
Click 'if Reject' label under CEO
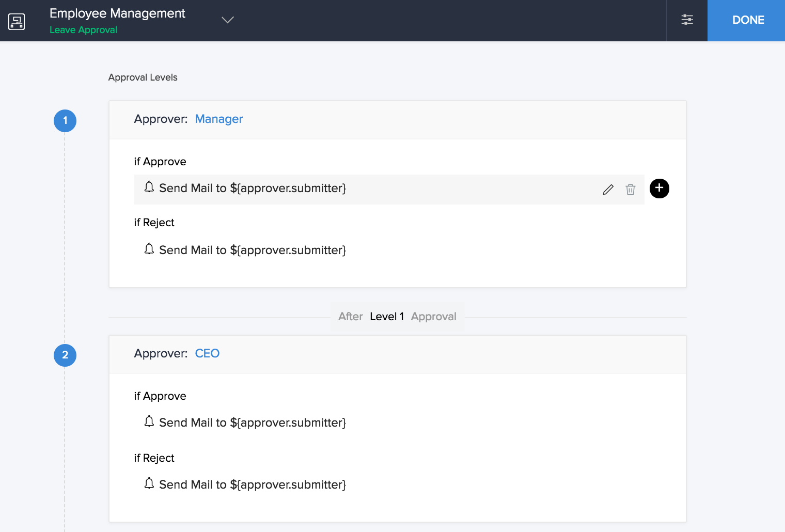[154, 458]
